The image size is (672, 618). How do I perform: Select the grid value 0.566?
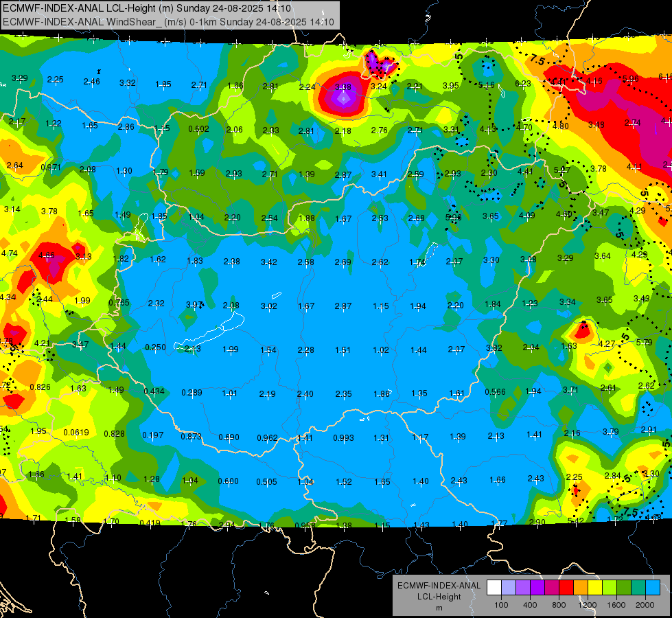pos(495,392)
